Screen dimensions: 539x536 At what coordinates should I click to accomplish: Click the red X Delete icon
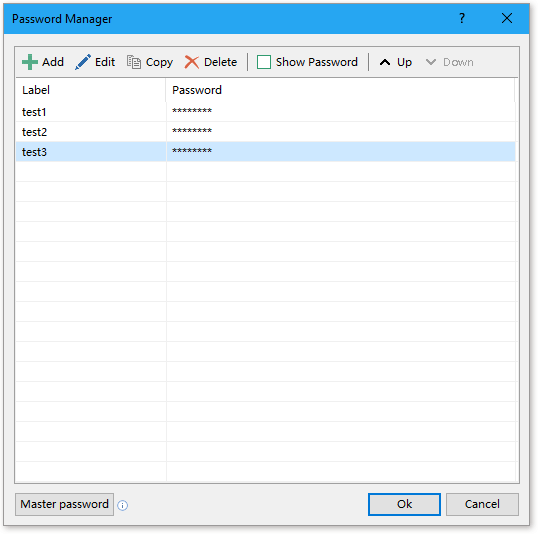[191, 62]
